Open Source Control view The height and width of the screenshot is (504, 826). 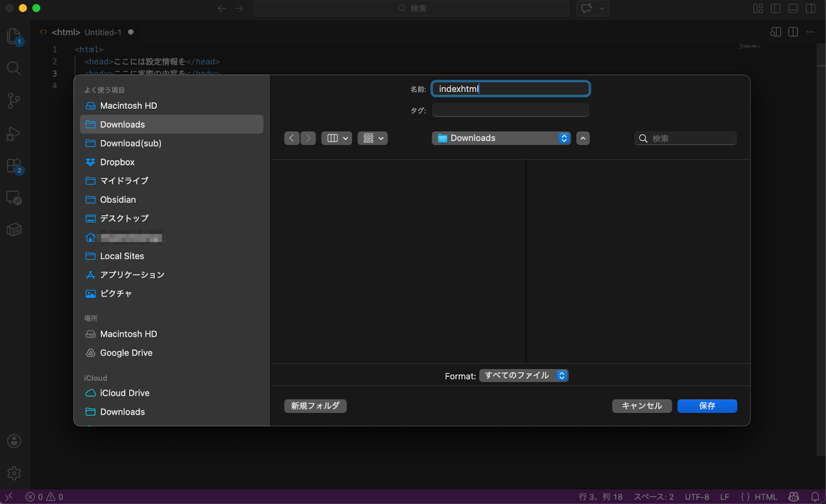[14, 101]
